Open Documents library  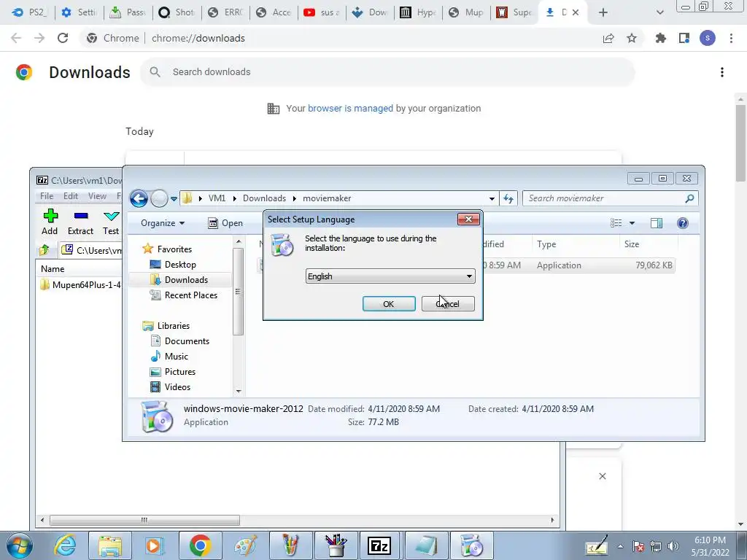click(180, 341)
